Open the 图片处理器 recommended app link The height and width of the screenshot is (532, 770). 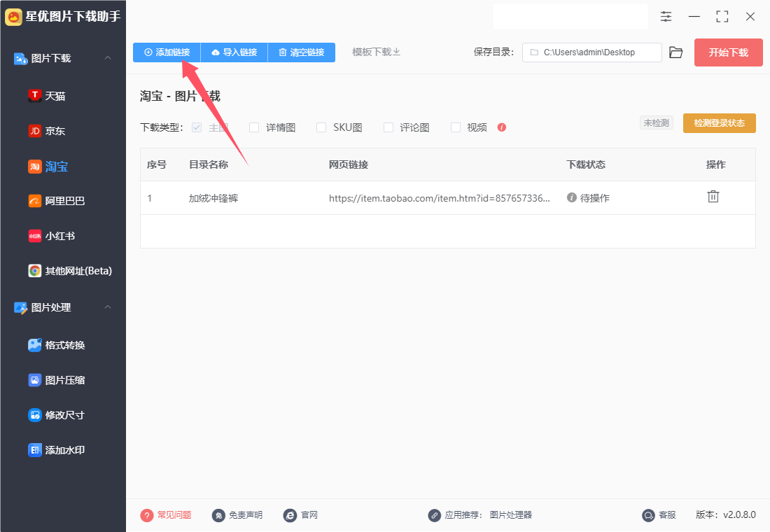coord(511,514)
